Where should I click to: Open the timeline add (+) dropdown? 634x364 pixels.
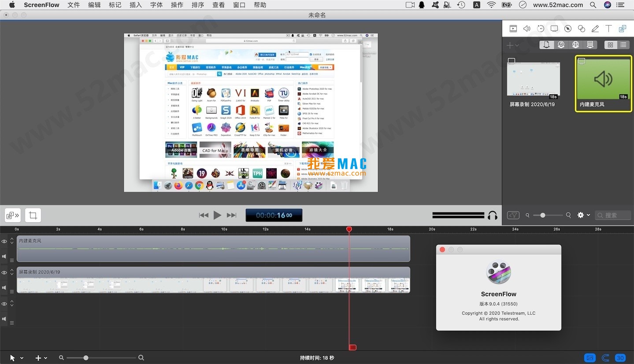click(41, 358)
